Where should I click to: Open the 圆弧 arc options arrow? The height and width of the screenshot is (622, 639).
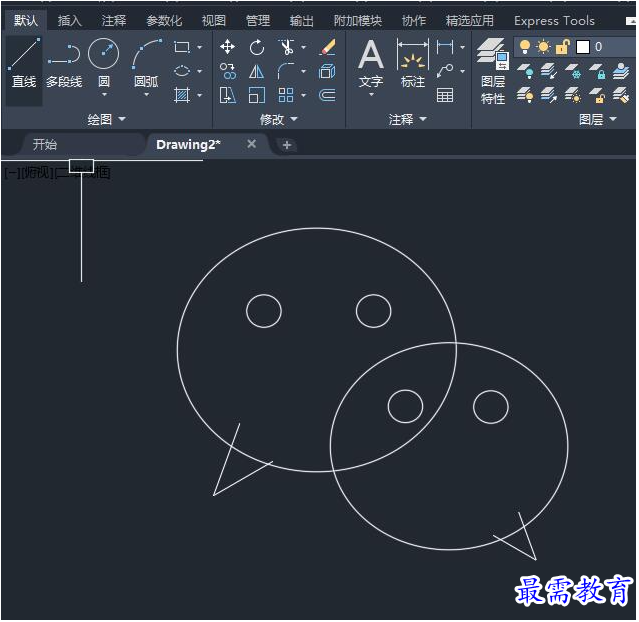click(x=146, y=94)
